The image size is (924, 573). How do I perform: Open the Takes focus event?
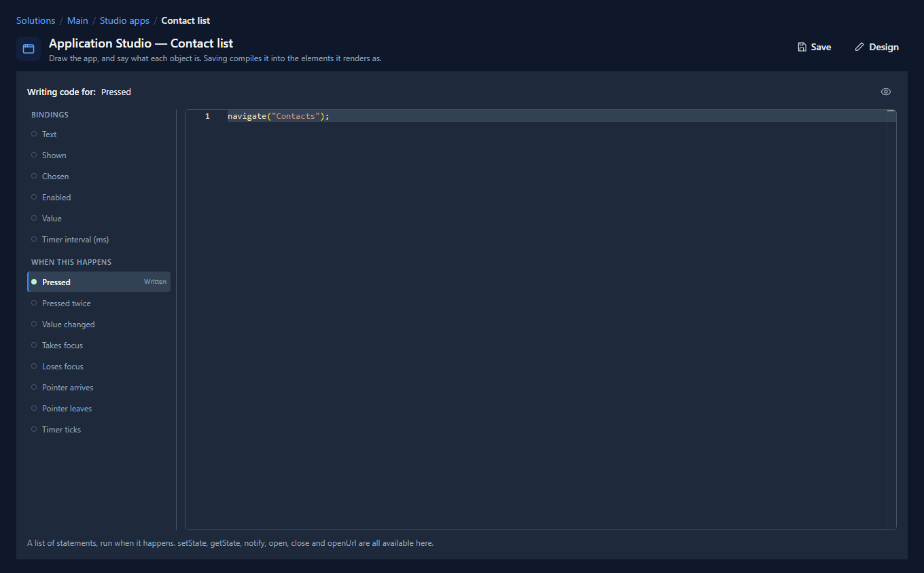(x=99, y=346)
